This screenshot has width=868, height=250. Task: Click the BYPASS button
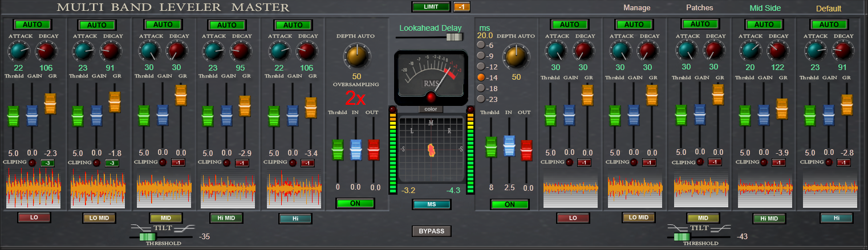(x=431, y=231)
